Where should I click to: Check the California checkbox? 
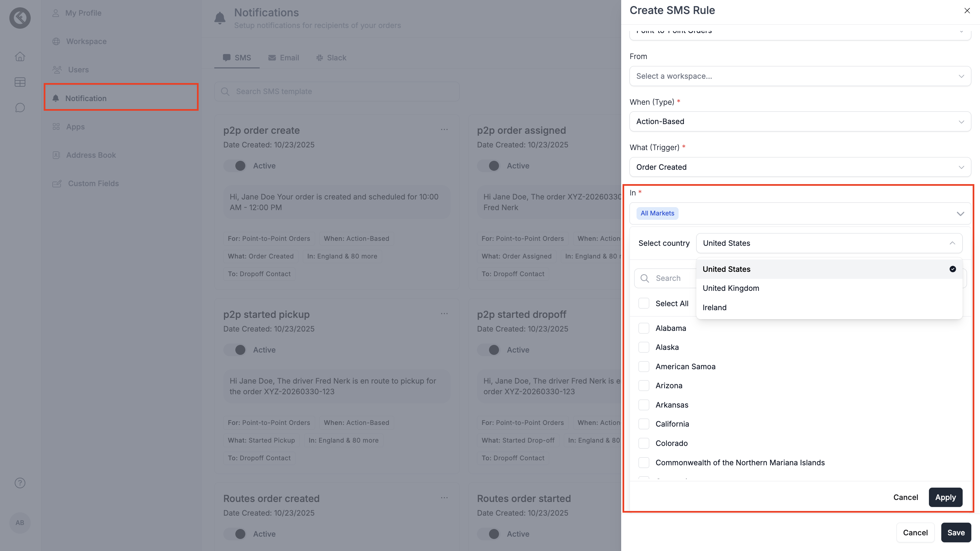[x=643, y=424]
